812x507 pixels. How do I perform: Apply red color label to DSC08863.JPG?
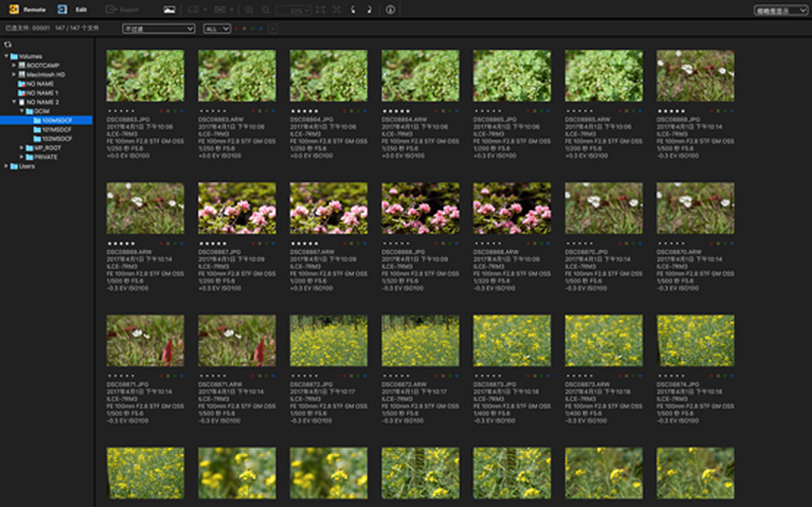(x=162, y=110)
